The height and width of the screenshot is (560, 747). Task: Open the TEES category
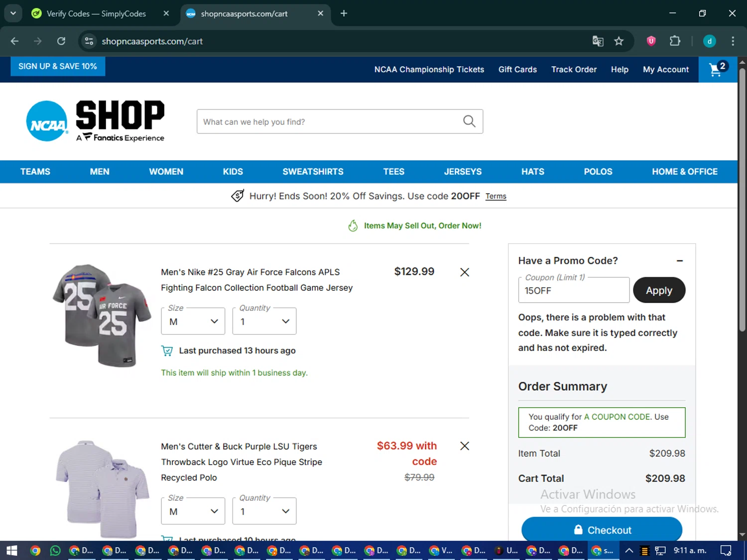tap(394, 172)
